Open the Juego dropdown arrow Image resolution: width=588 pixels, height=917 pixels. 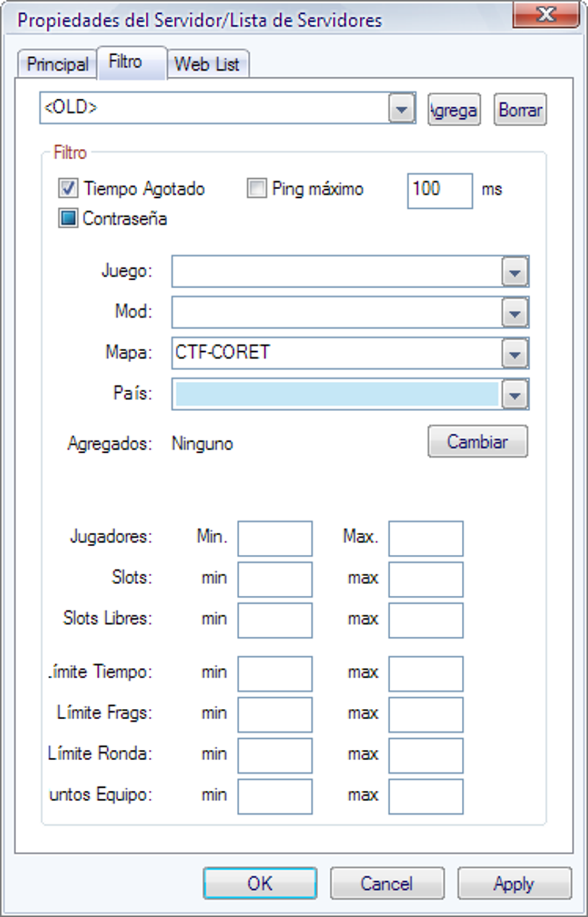tap(515, 272)
